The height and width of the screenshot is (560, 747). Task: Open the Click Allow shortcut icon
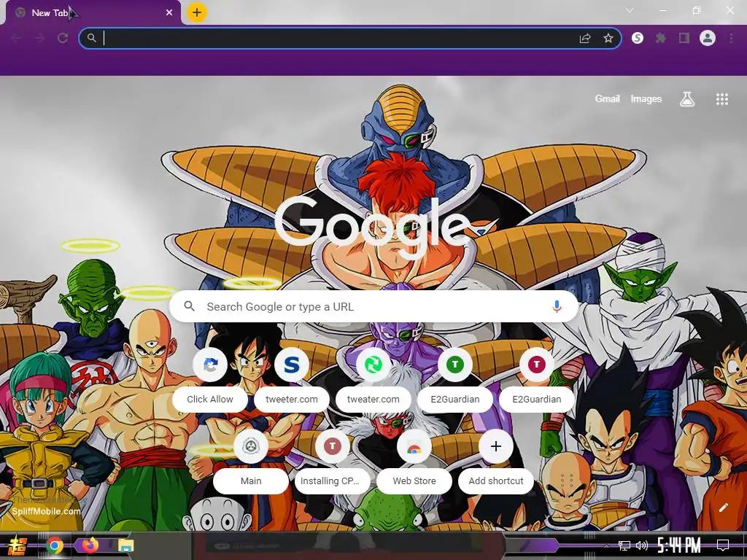[x=210, y=365]
